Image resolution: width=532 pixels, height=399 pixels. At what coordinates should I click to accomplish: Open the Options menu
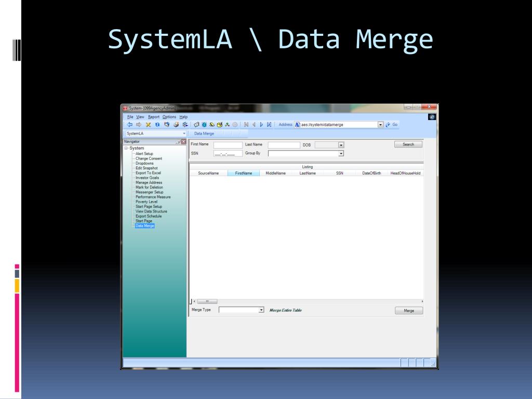pyautogui.click(x=169, y=117)
